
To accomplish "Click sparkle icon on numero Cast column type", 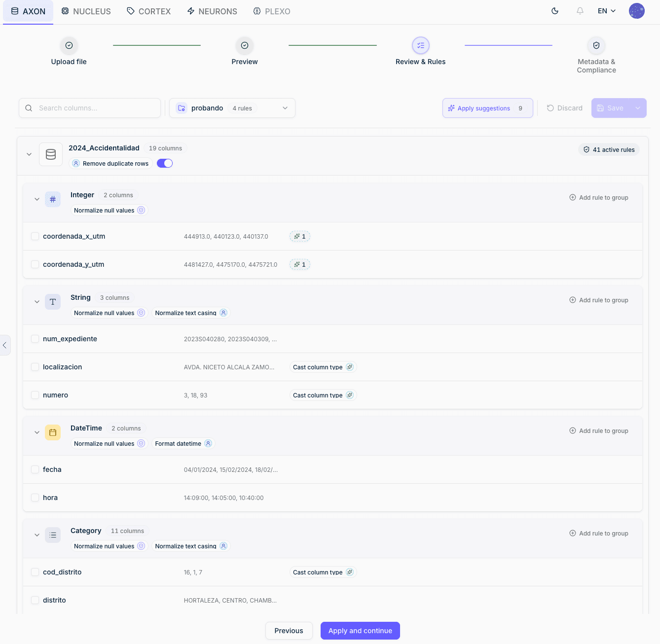I will [x=350, y=395].
